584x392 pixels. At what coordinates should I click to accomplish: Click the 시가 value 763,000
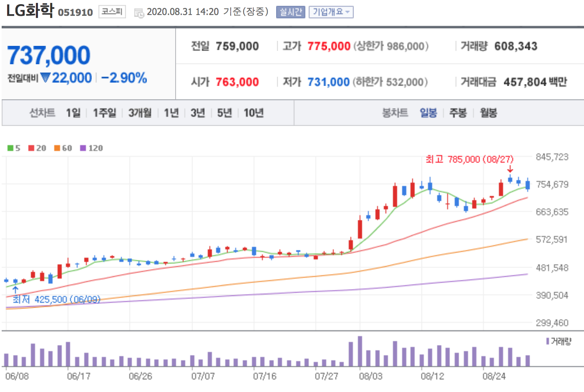coord(237,82)
